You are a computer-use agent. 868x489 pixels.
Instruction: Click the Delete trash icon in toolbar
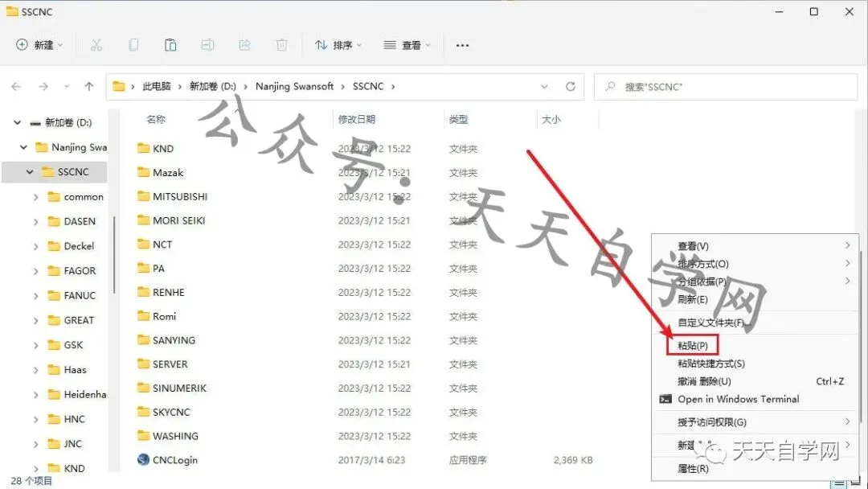[x=282, y=45]
